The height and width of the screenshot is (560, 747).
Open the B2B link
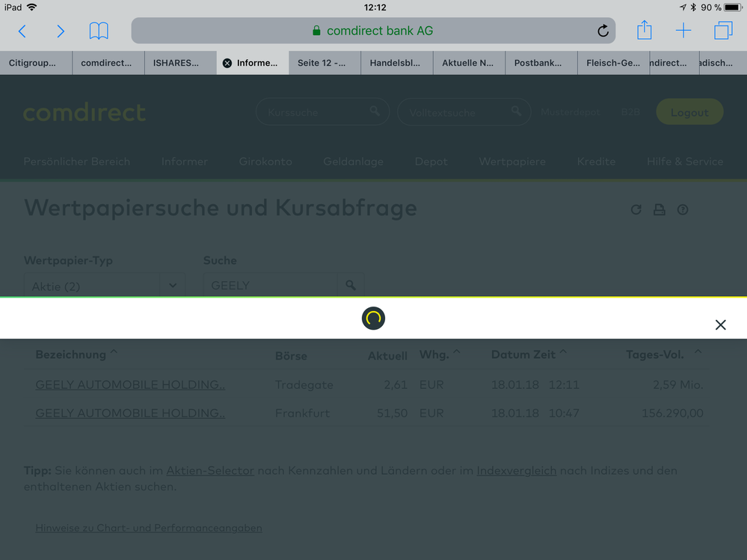click(x=630, y=112)
